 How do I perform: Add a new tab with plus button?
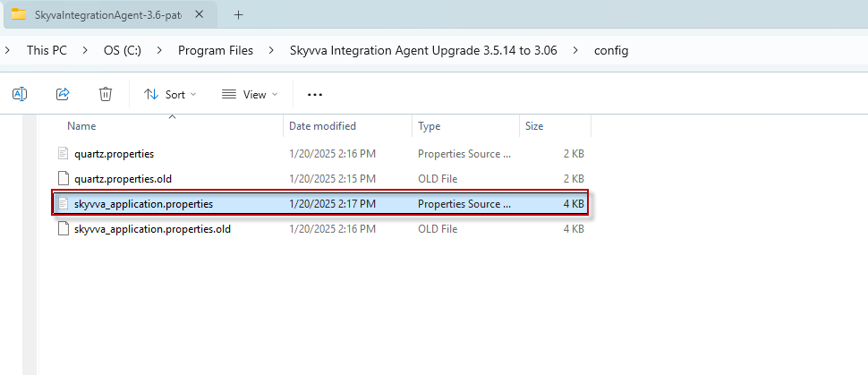tap(238, 15)
